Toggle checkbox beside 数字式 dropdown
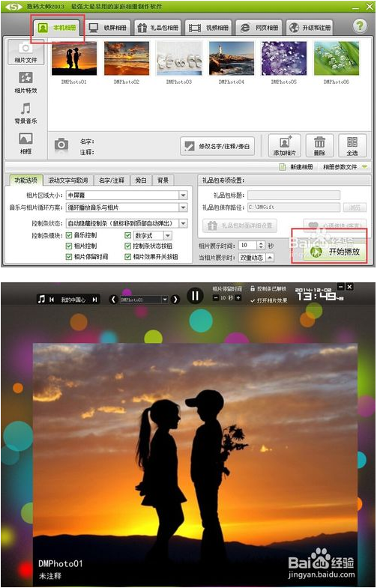377x588 pixels. click(128, 235)
